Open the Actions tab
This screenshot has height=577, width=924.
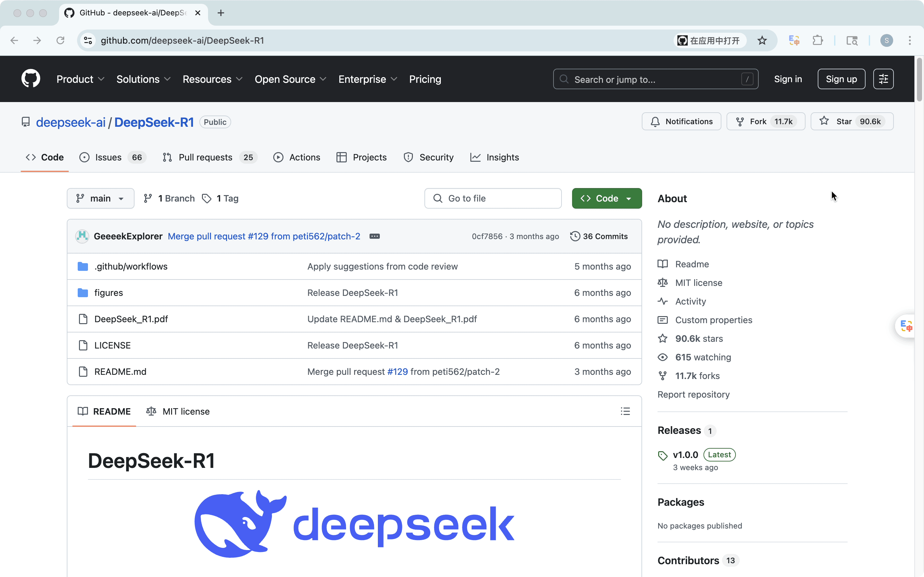(297, 157)
